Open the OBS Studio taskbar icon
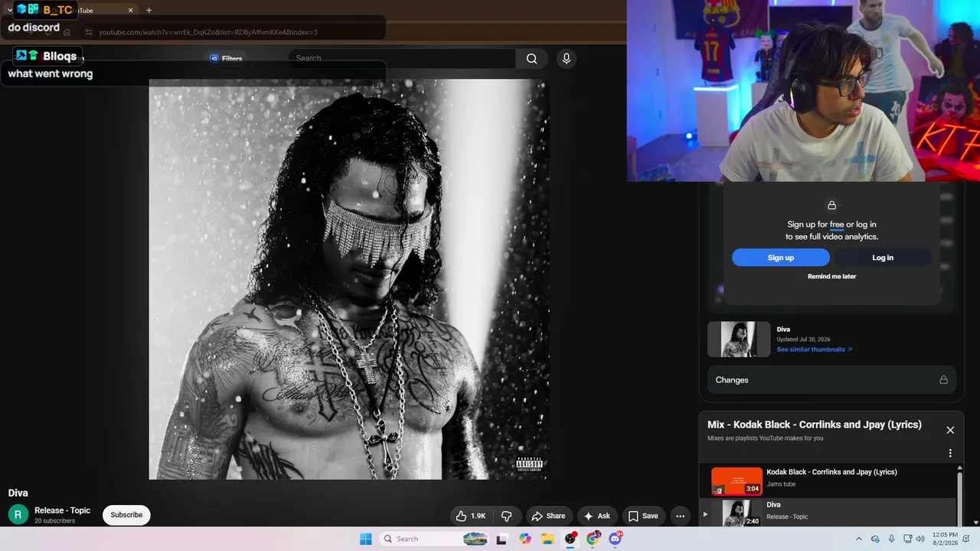Viewport: 980px width, 551px height. pos(570,539)
